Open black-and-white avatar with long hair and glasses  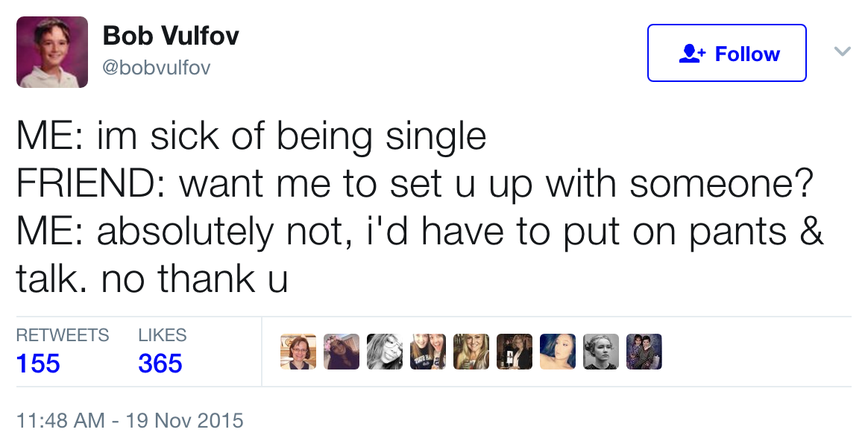(x=384, y=352)
